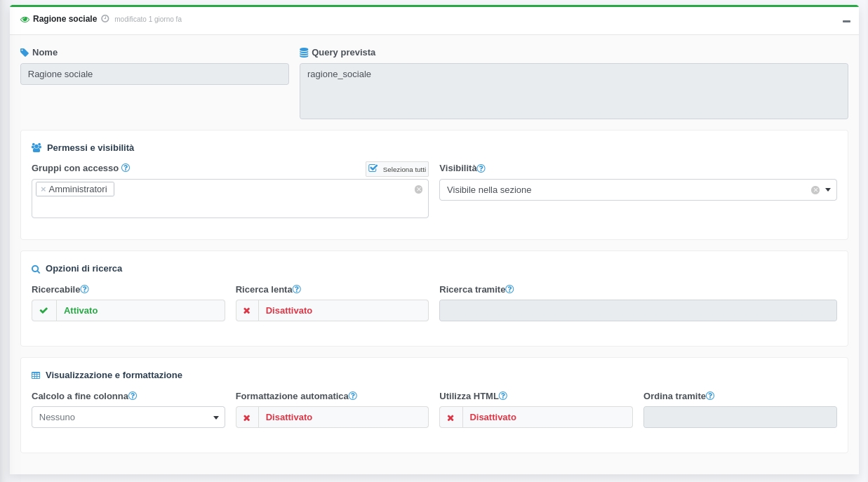Clear the Visibilità selection

point(815,190)
